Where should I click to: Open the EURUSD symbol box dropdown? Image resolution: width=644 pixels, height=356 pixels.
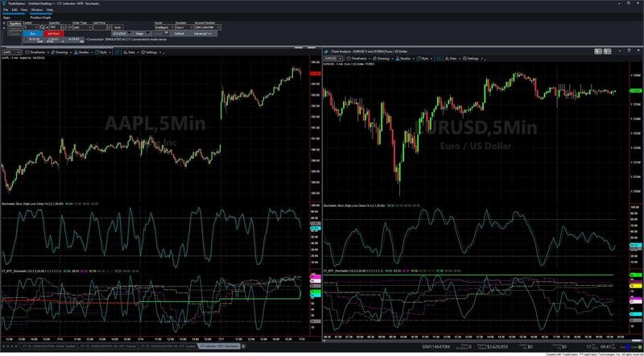[333, 59]
